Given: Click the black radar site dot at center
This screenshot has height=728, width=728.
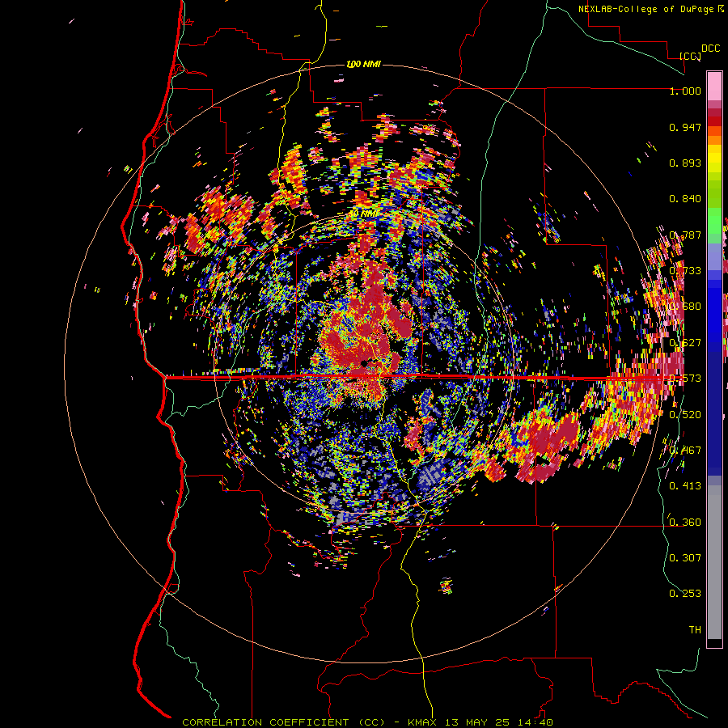Looking at the screenshot, I should click(365, 363).
